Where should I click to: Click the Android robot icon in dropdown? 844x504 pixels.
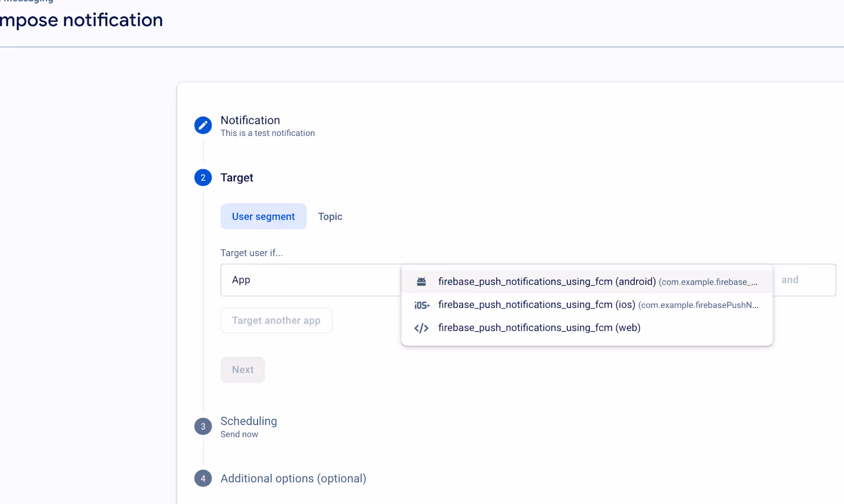(421, 282)
